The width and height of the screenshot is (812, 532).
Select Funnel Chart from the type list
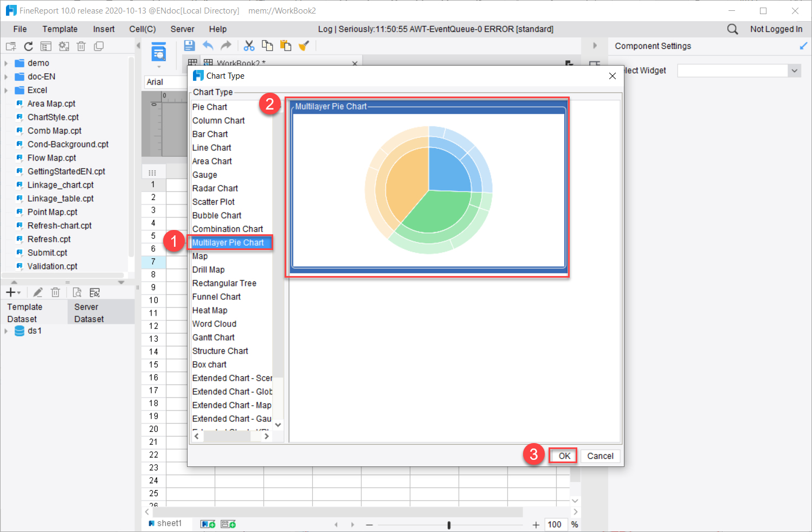(216, 297)
